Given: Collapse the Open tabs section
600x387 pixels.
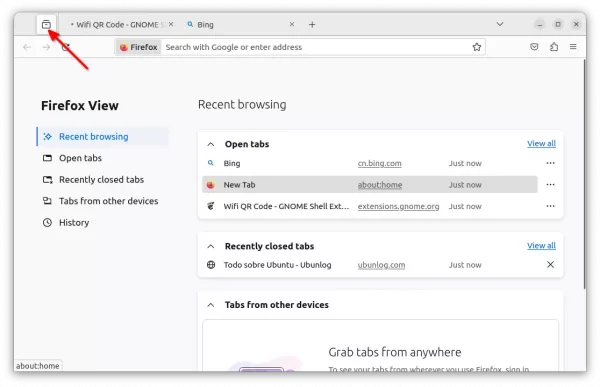Looking at the screenshot, I should [210, 144].
